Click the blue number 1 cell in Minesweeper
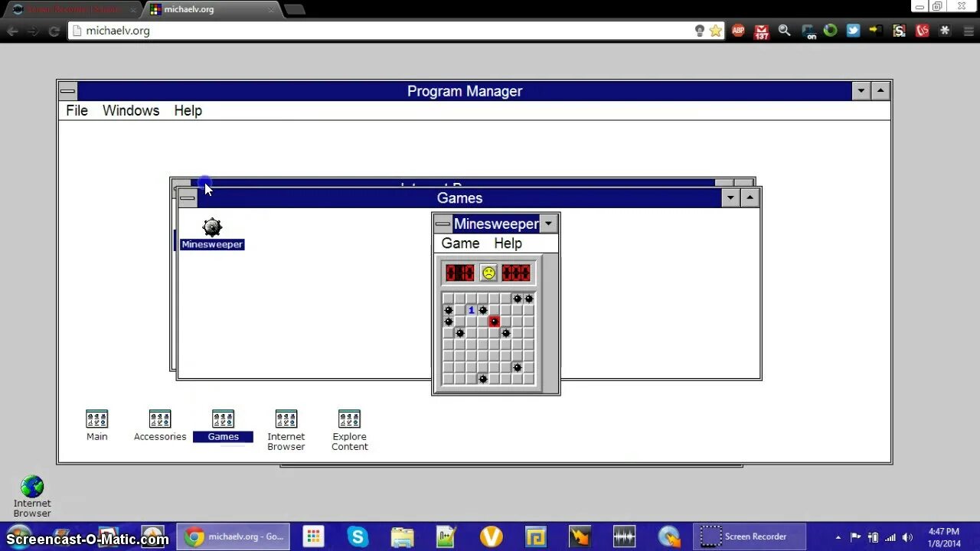This screenshot has height=551, width=980. [471, 310]
